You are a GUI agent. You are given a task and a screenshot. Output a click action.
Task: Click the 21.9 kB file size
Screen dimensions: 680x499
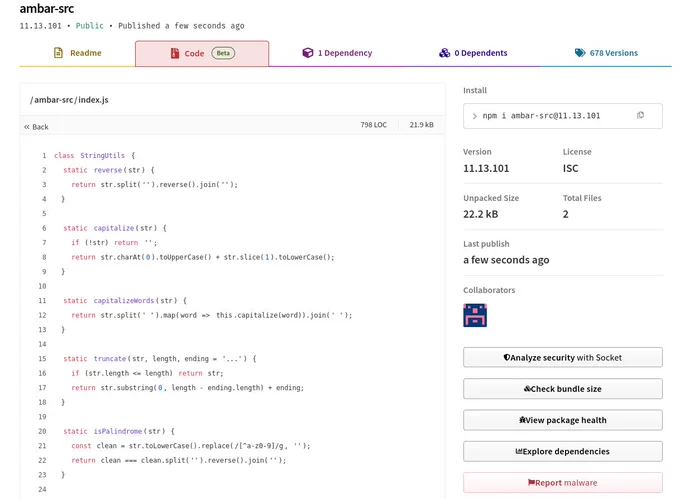point(421,125)
